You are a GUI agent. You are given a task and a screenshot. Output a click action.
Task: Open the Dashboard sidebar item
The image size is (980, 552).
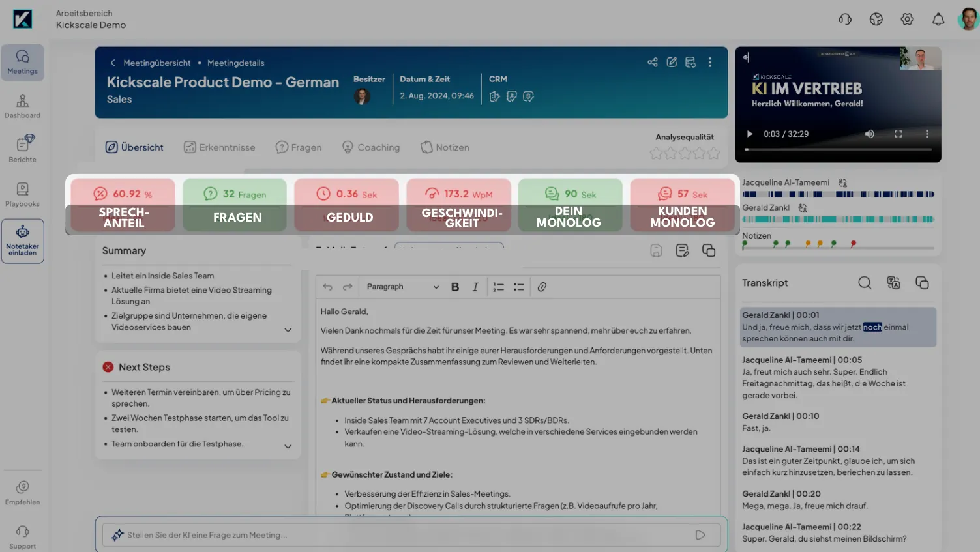pyautogui.click(x=22, y=106)
